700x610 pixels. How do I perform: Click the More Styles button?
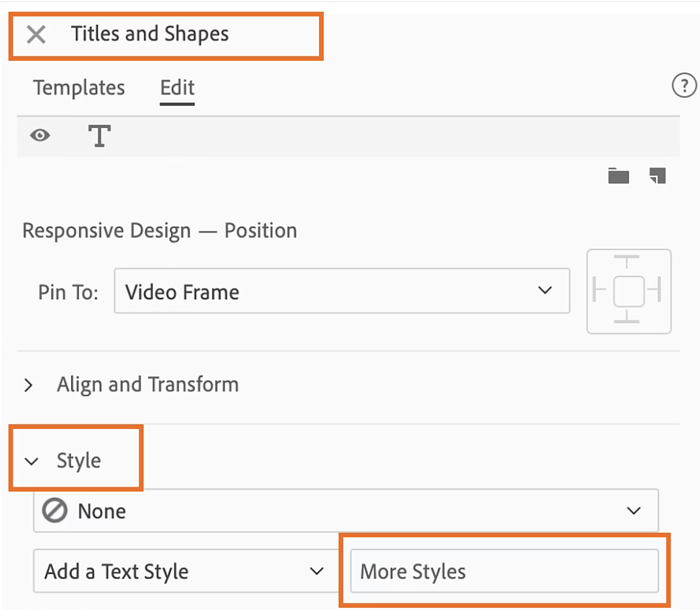click(x=504, y=572)
